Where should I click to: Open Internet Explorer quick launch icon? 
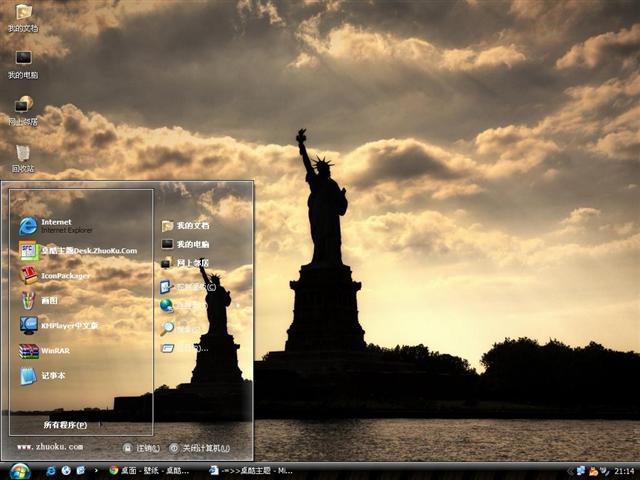click(x=51, y=471)
